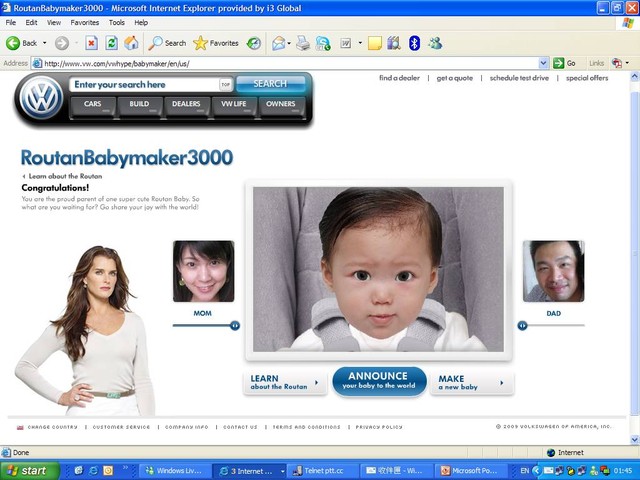Screen dimensions: 640x480
Task: Open the Edit menu
Action: (31, 22)
